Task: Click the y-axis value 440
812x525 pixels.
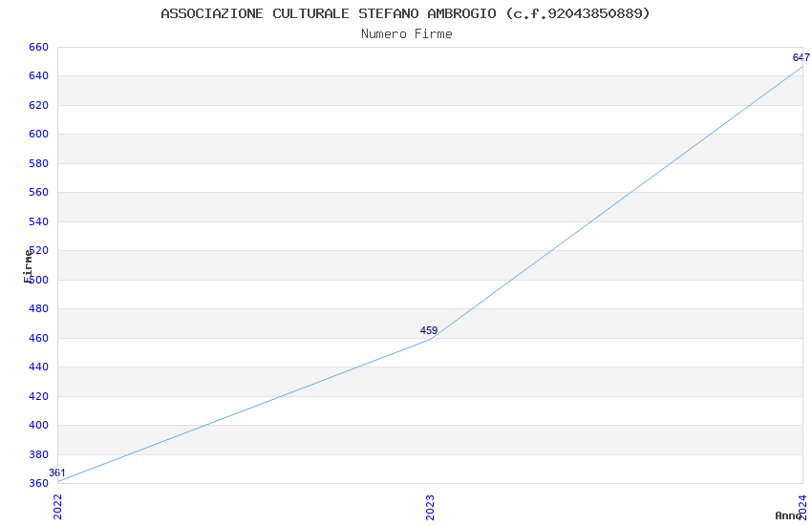Action: click(x=38, y=367)
